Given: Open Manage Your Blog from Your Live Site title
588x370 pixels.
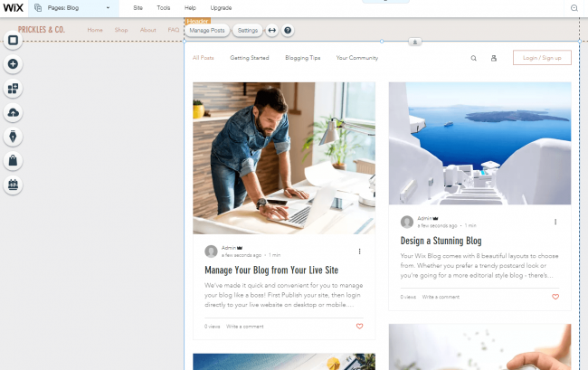Looking at the screenshot, I should click(271, 270).
